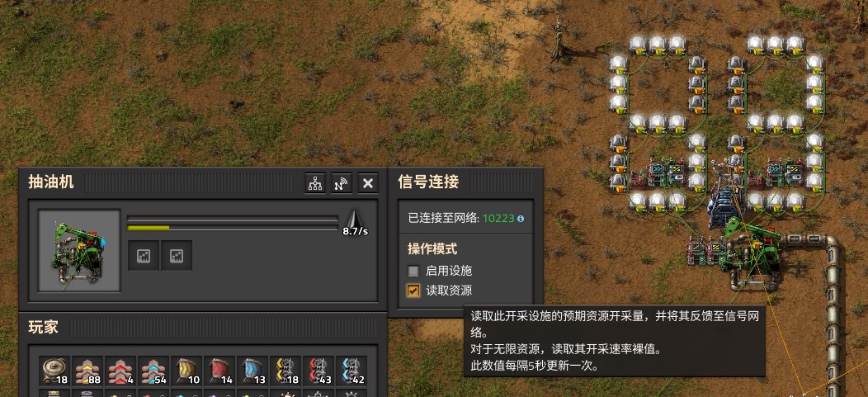This screenshot has width=868, height=397.
Task: Select blue underground belt stack of 13
Action: click(x=252, y=371)
